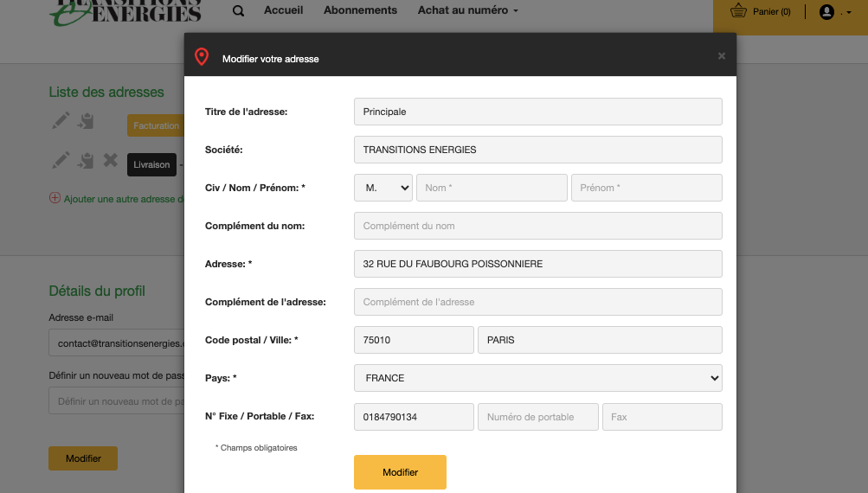Click the search magnifier icon in navbar

point(239,11)
